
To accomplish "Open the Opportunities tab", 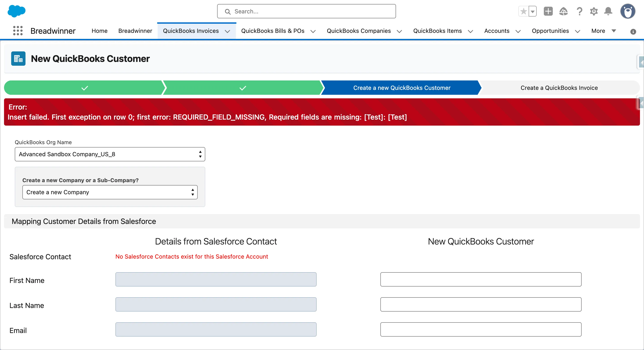I will coord(550,31).
